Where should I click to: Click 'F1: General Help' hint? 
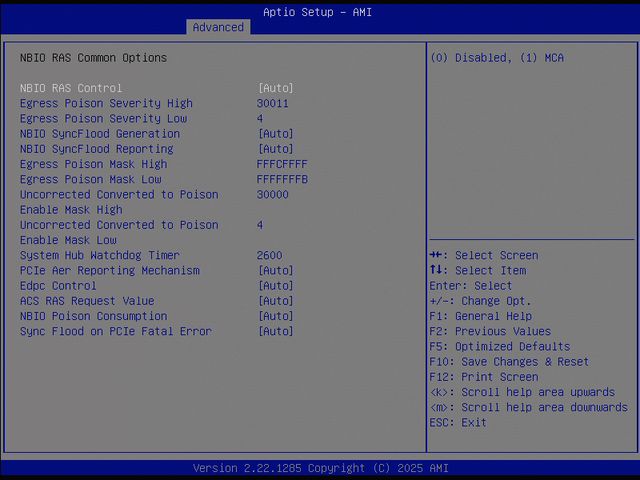(x=480, y=316)
